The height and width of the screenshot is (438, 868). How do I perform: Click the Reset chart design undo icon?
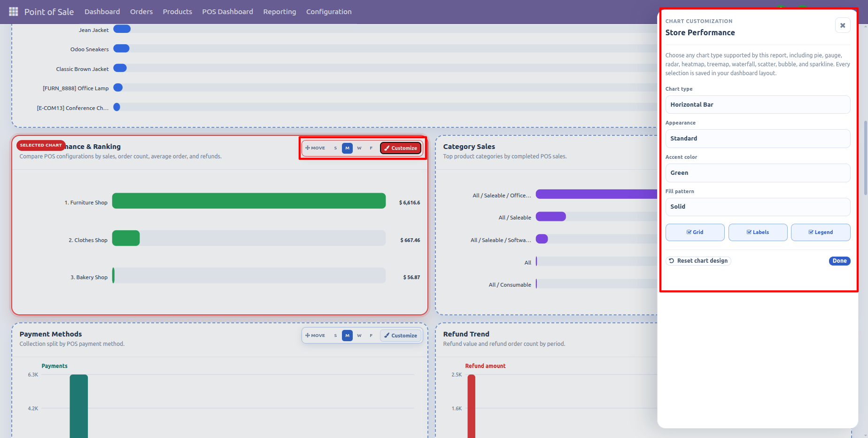pyautogui.click(x=672, y=261)
